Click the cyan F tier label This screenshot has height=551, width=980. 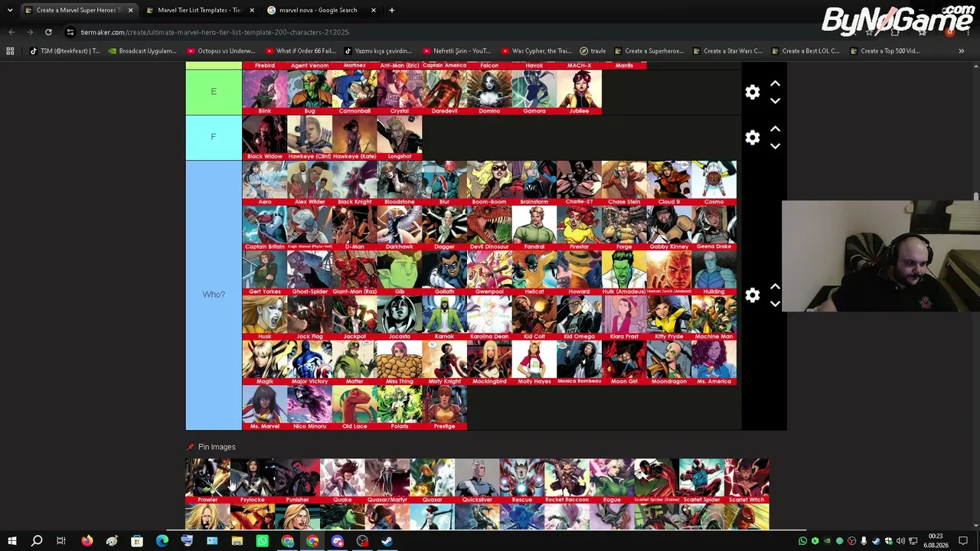(214, 138)
